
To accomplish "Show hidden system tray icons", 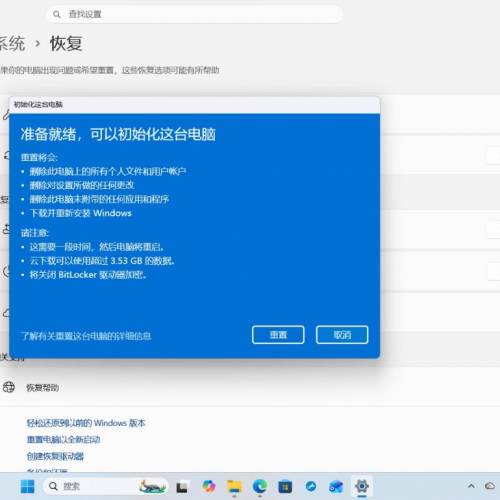I will tap(471, 486).
